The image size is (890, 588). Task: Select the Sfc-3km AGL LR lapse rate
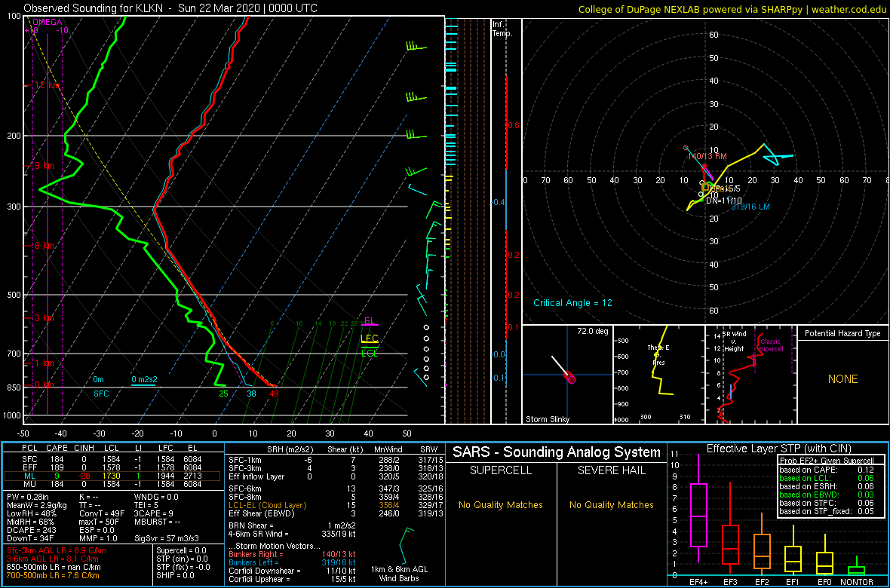[x=57, y=550]
